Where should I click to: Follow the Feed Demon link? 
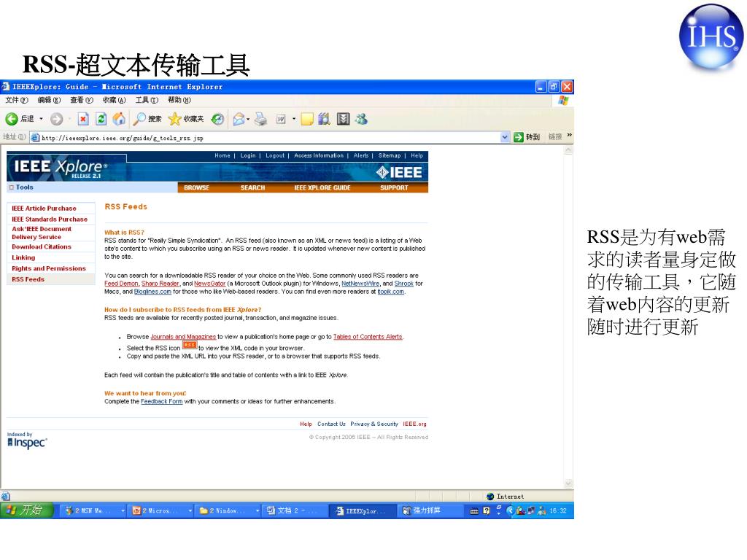(x=121, y=284)
